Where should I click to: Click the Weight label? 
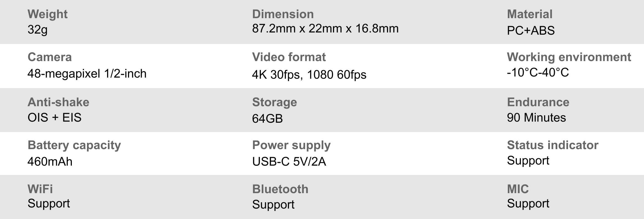[47, 14]
